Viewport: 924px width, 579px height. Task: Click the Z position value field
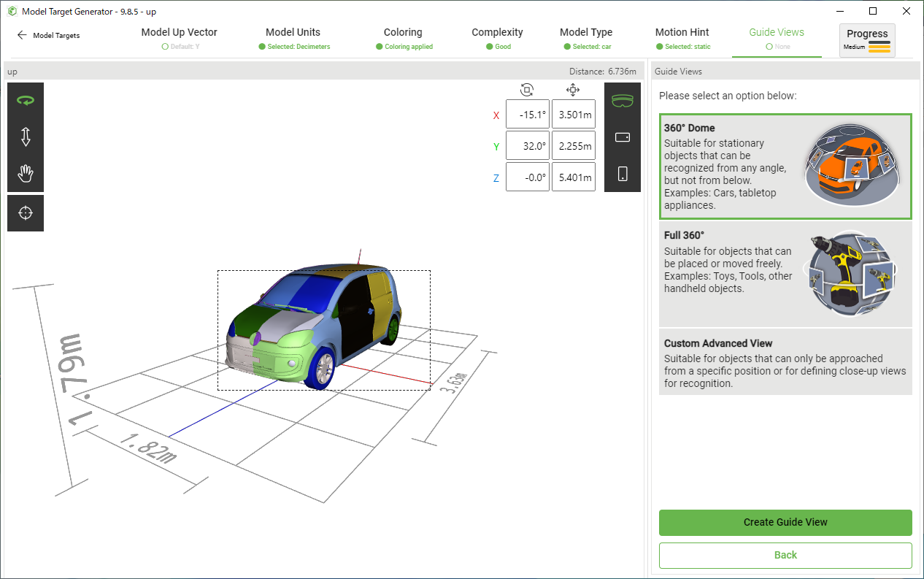(x=573, y=177)
